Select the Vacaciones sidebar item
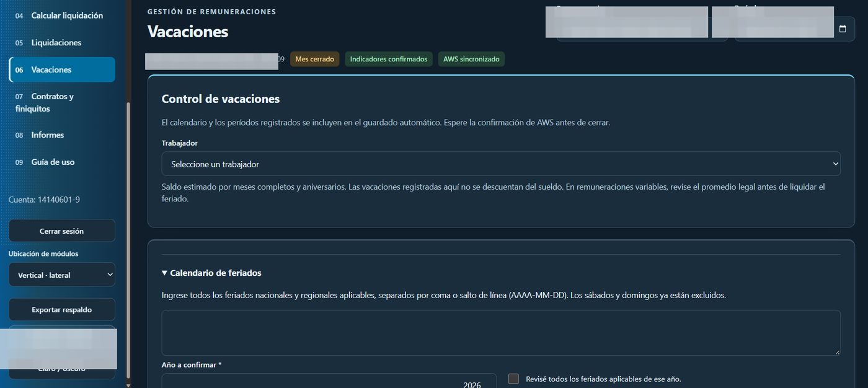The width and height of the screenshot is (868, 388). point(62,69)
